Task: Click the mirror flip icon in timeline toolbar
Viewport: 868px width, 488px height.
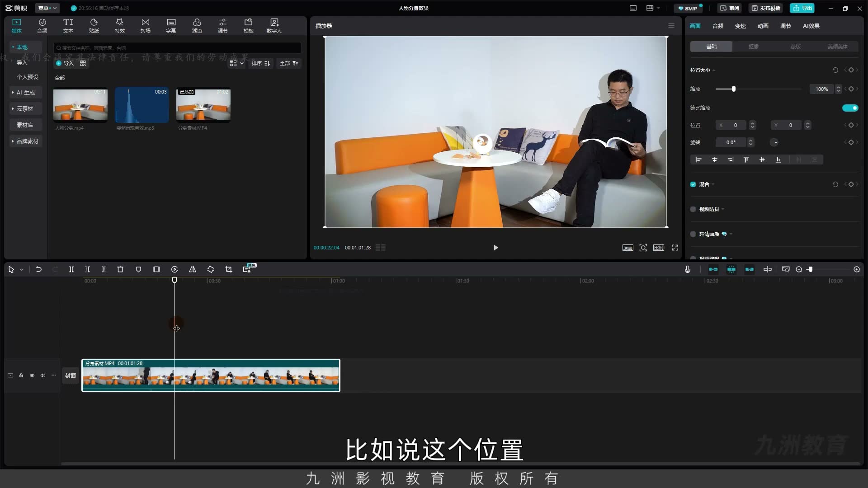Action: pyautogui.click(x=193, y=269)
